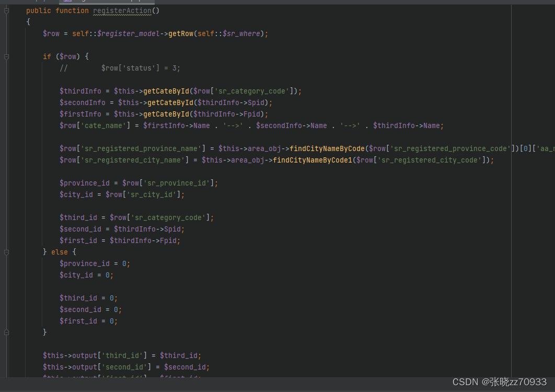Click $firstInfo variable in its assignment line

80,114
